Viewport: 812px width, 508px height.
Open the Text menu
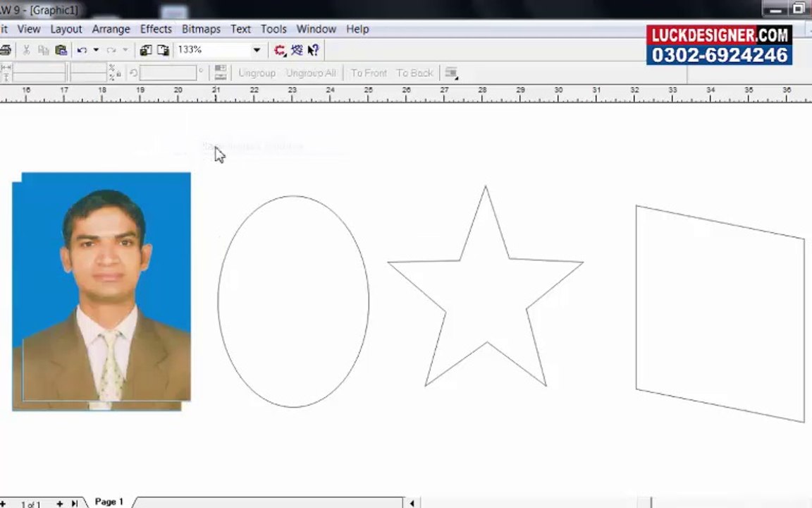point(241,29)
